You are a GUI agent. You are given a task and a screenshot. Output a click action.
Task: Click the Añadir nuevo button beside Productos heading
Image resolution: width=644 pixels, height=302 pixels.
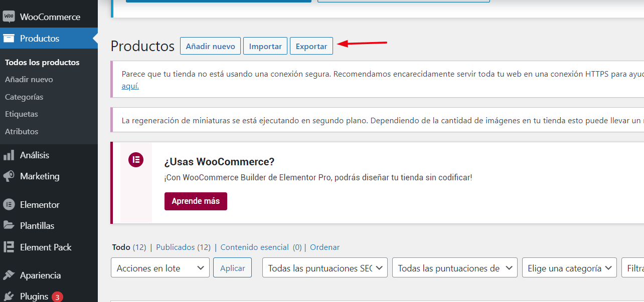(x=211, y=46)
